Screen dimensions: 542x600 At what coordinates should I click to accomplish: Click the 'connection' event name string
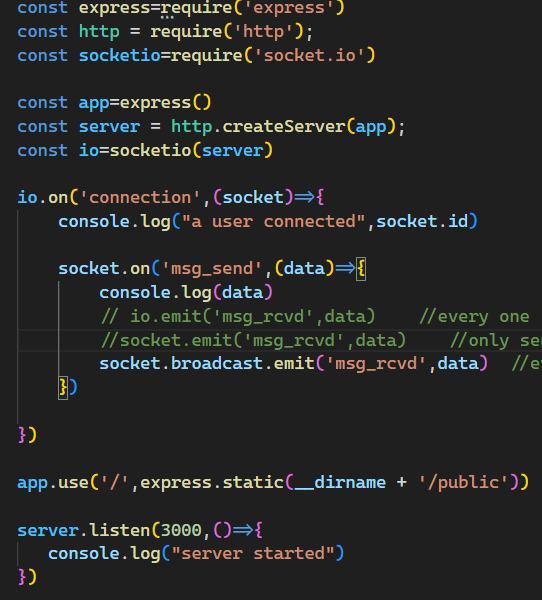(140, 198)
